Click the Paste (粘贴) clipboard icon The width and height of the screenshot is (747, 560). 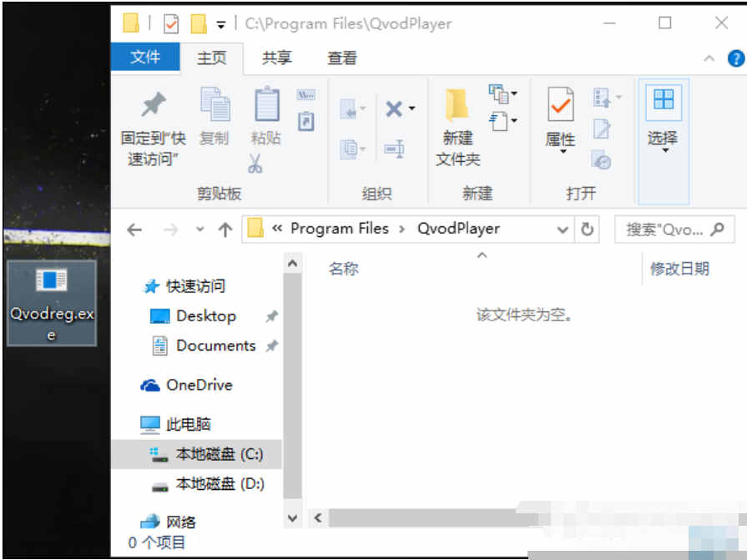267,103
